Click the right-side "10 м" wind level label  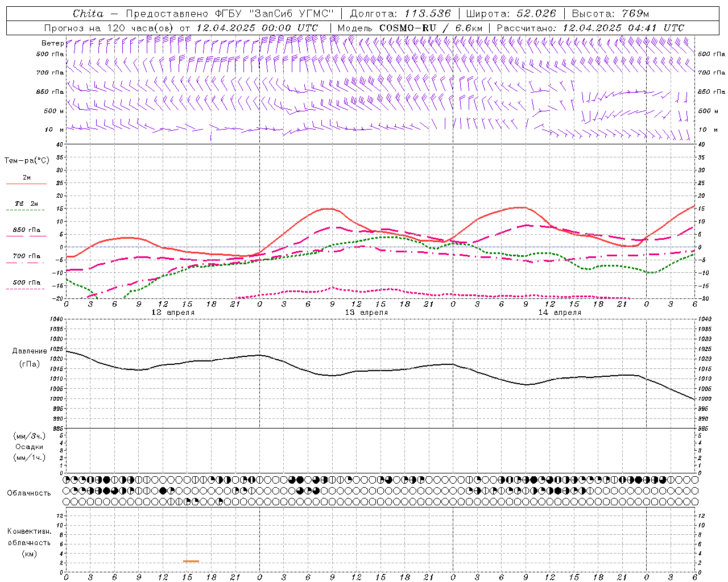tap(708, 130)
